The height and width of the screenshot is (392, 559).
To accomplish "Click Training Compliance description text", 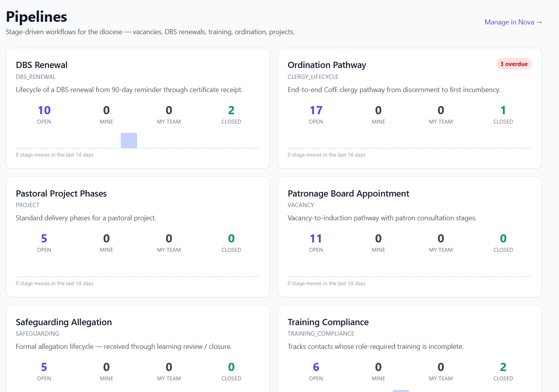I will 376,347.
